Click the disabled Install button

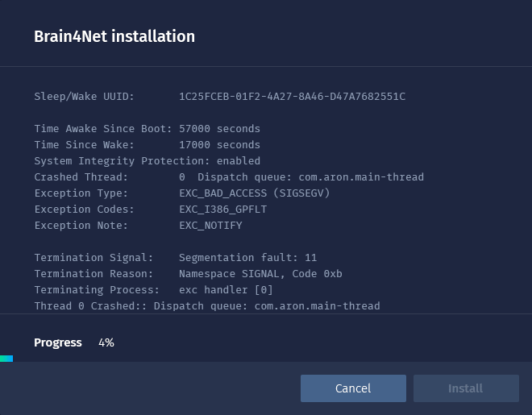pyautogui.click(x=466, y=388)
